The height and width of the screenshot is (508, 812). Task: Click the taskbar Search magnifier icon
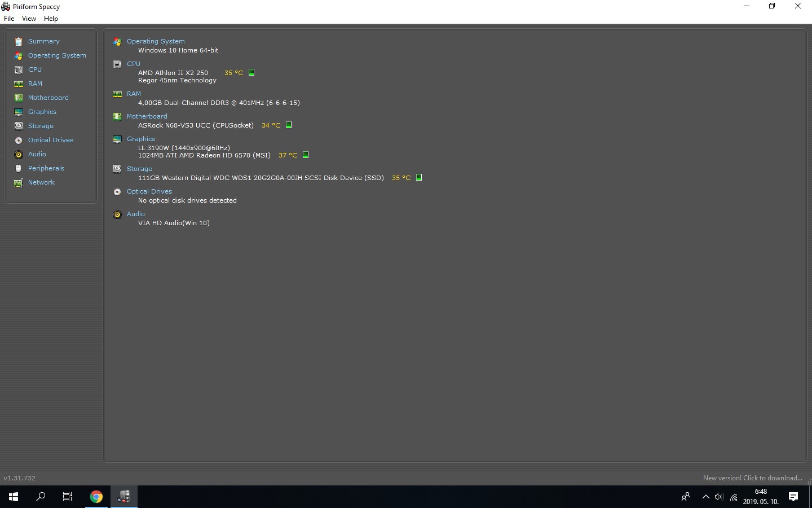[x=41, y=497]
